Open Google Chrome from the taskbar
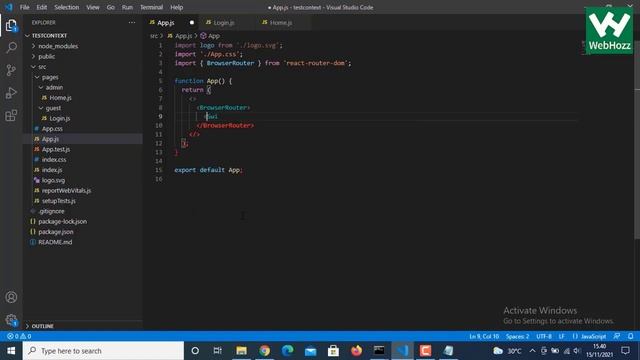 click(x=264, y=351)
